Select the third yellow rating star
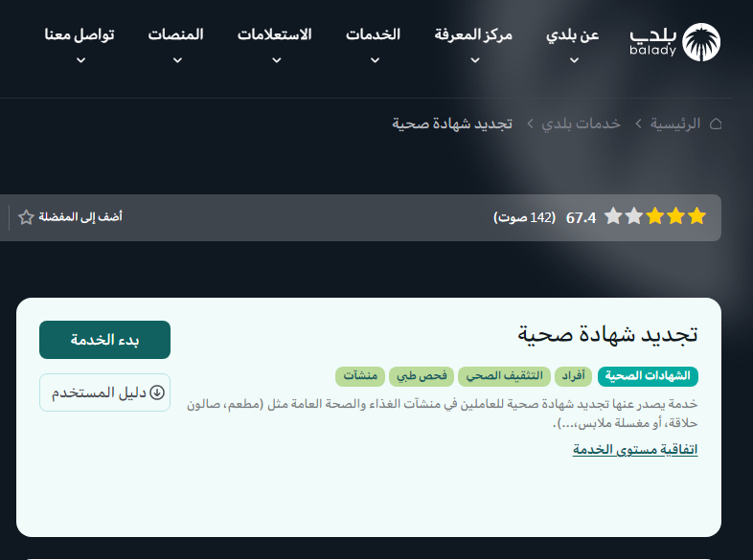The width and height of the screenshot is (753, 560). [x=654, y=217]
